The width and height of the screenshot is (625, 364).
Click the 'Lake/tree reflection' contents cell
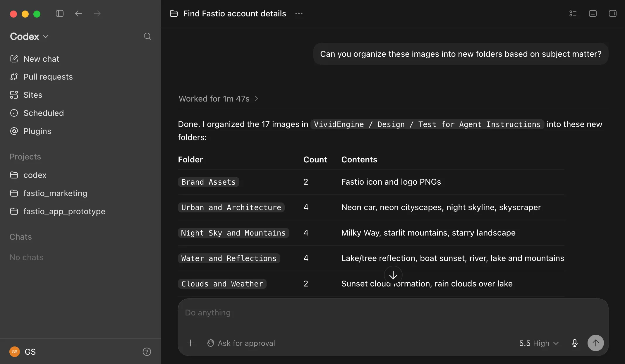pos(453,258)
